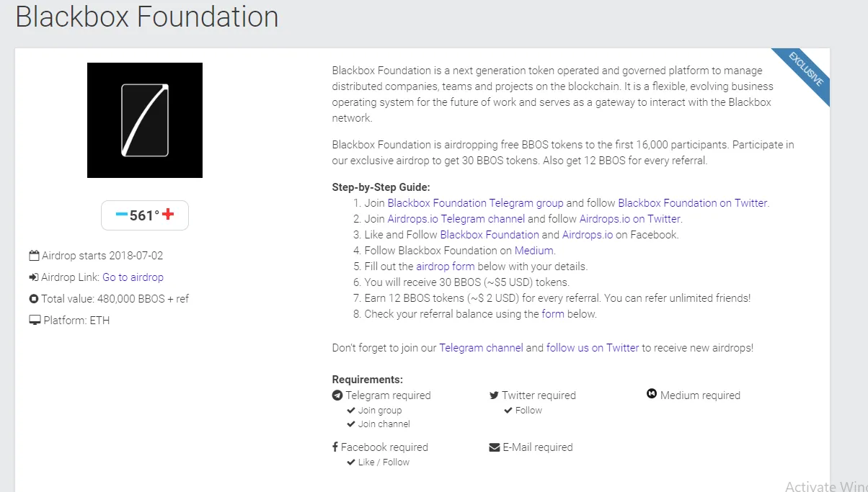Click the red plus vote icon

tap(168, 215)
